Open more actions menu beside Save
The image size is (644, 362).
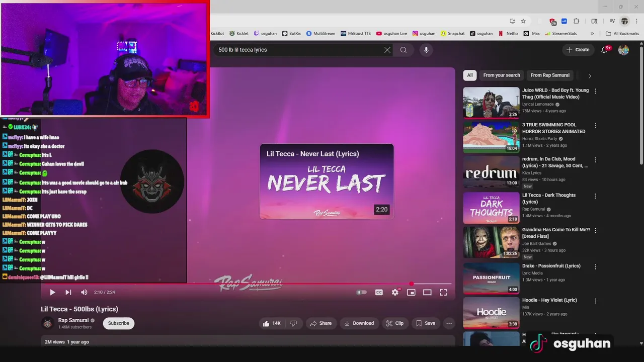[x=449, y=323]
